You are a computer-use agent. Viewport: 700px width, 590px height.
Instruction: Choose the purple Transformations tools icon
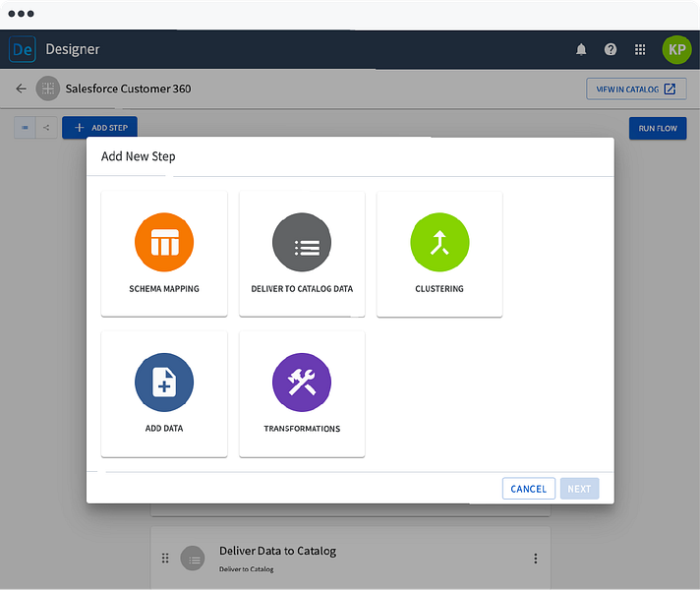coord(302,383)
